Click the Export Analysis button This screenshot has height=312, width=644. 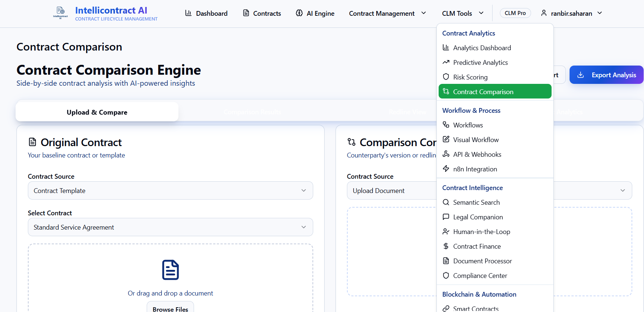pyautogui.click(x=607, y=75)
